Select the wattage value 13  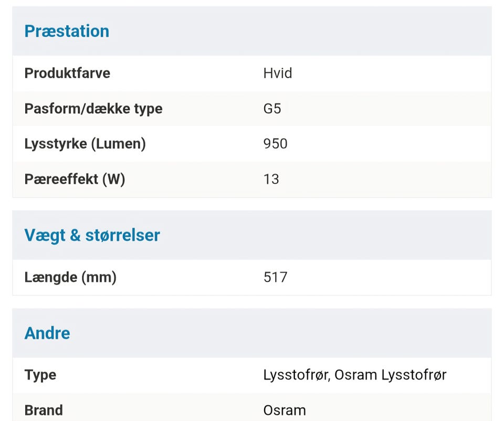[x=271, y=179]
